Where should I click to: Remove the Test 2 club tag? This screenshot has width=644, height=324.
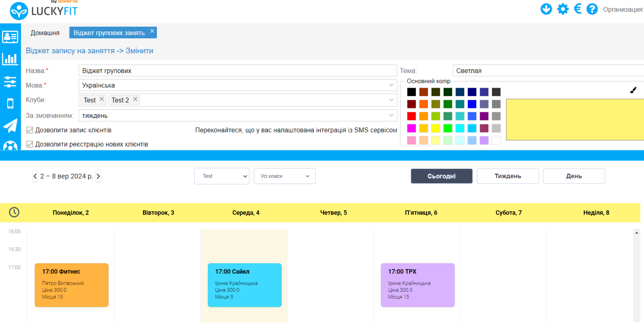(135, 99)
